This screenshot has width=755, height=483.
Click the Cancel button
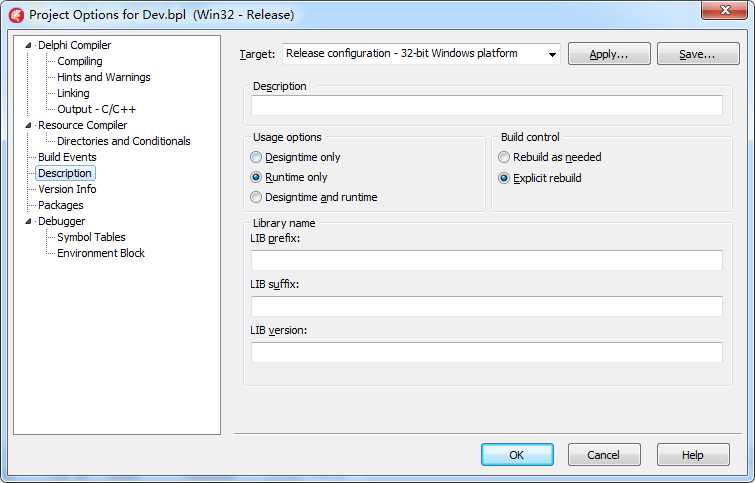coord(604,455)
